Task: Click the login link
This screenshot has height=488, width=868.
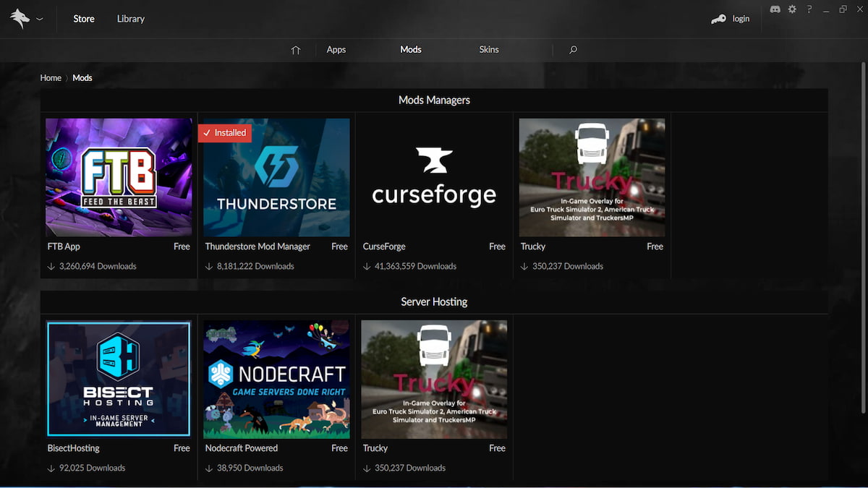Action: pyautogui.click(x=741, y=18)
